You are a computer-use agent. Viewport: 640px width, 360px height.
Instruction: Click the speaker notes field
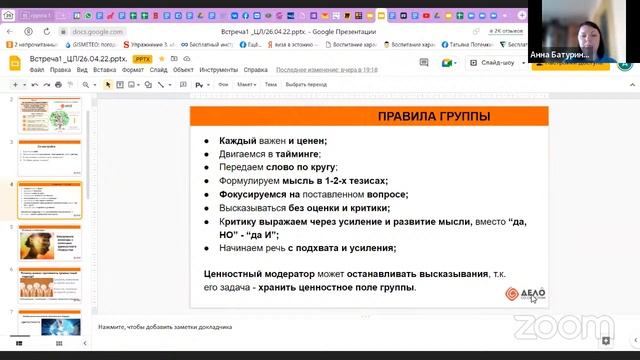click(x=165, y=327)
